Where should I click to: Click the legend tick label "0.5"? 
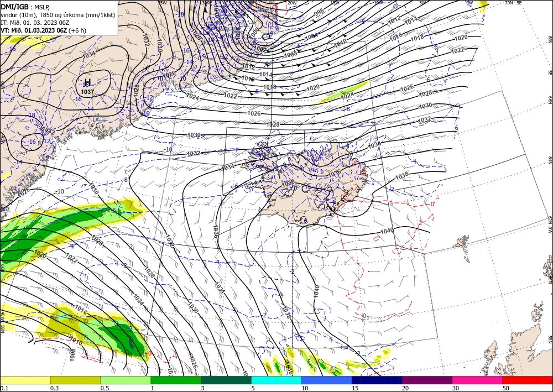105,388
